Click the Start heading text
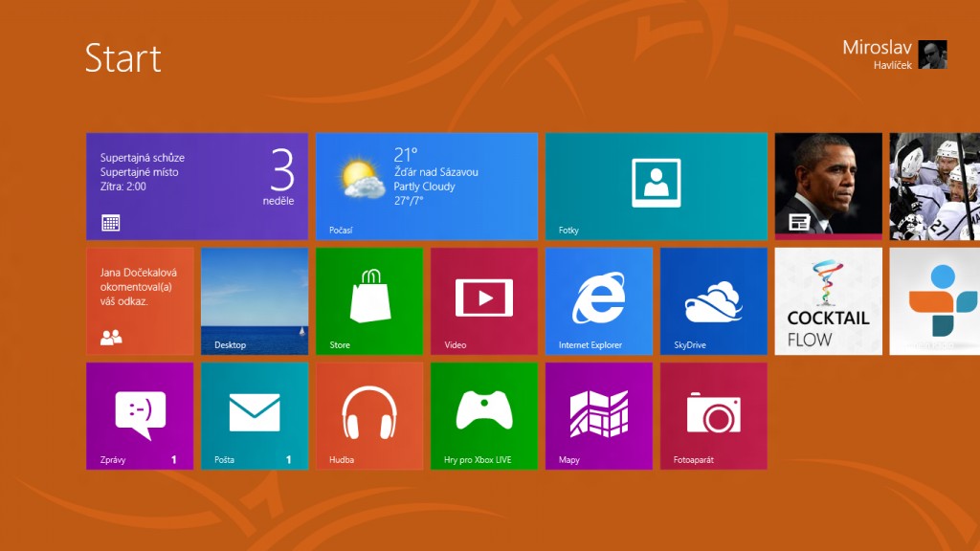The width and height of the screenshot is (980, 551). tap(123, 58)
